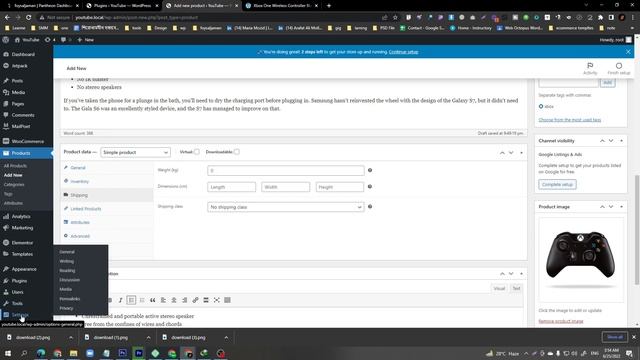Switch to the Inventory product data tab

coord(80,181)
